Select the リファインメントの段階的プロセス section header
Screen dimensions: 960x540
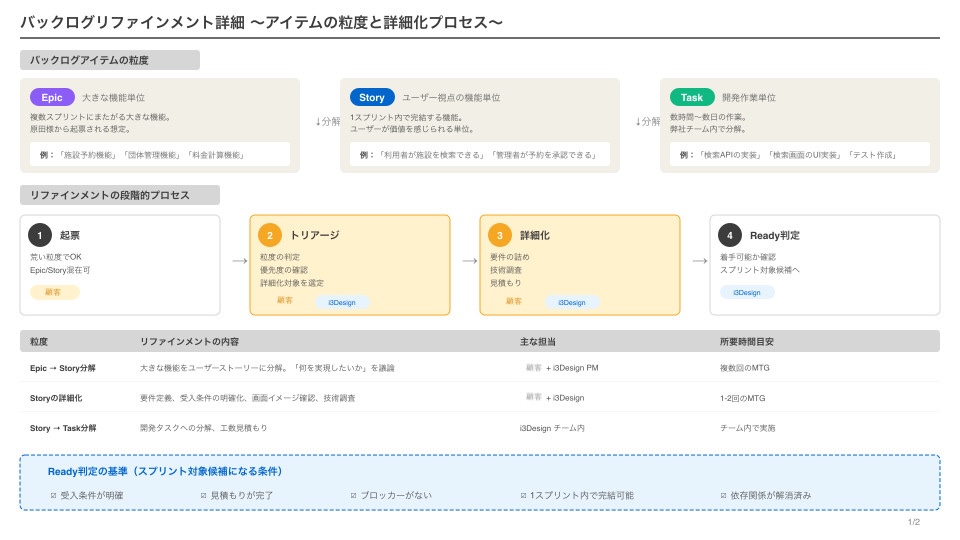pos(120,195)
